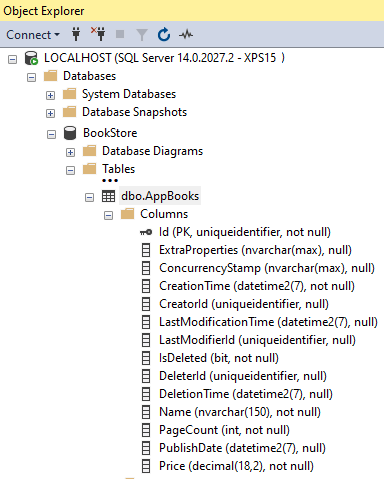Click the grey Stop square icon
The image size is (384, 479).
[120, 34]
